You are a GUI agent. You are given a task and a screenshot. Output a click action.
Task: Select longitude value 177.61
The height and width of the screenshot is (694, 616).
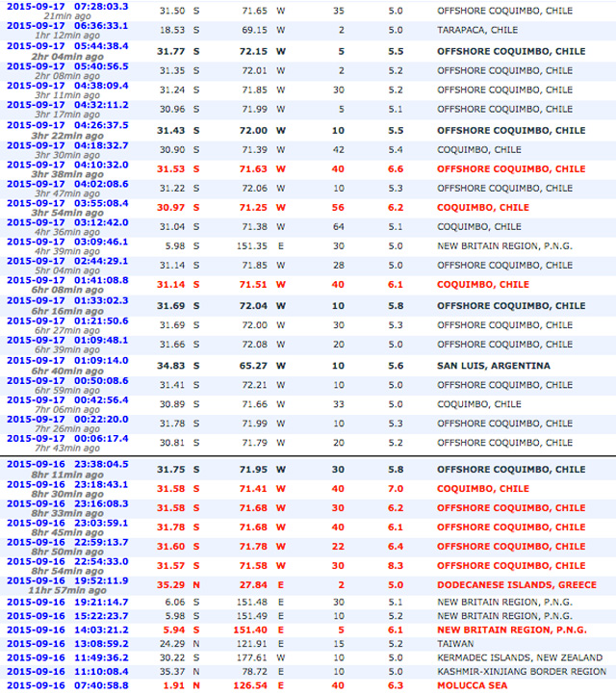pos(252,657)
